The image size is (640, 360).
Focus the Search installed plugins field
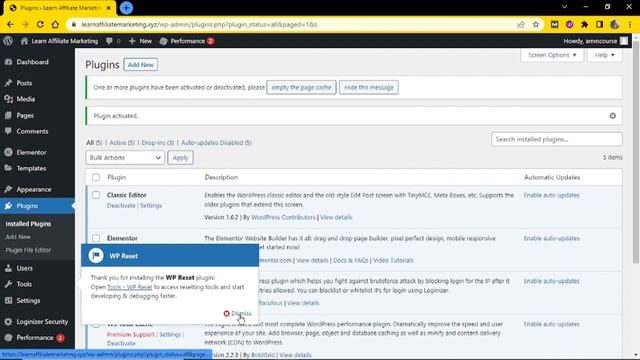[557, 139]
